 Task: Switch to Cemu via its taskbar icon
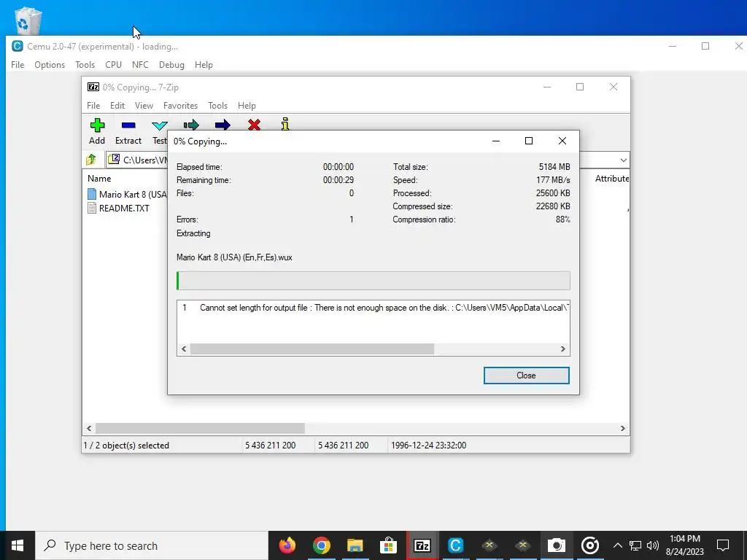pos(456,545)
